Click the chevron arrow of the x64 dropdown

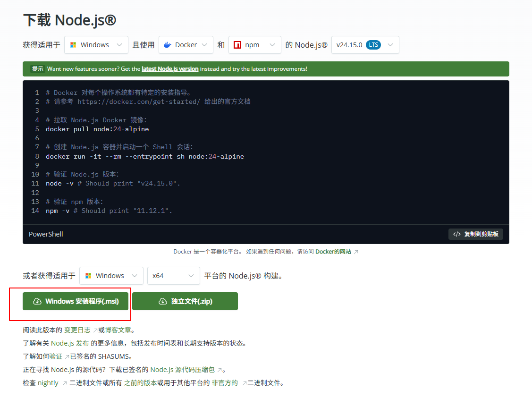(x=191, y=276)
